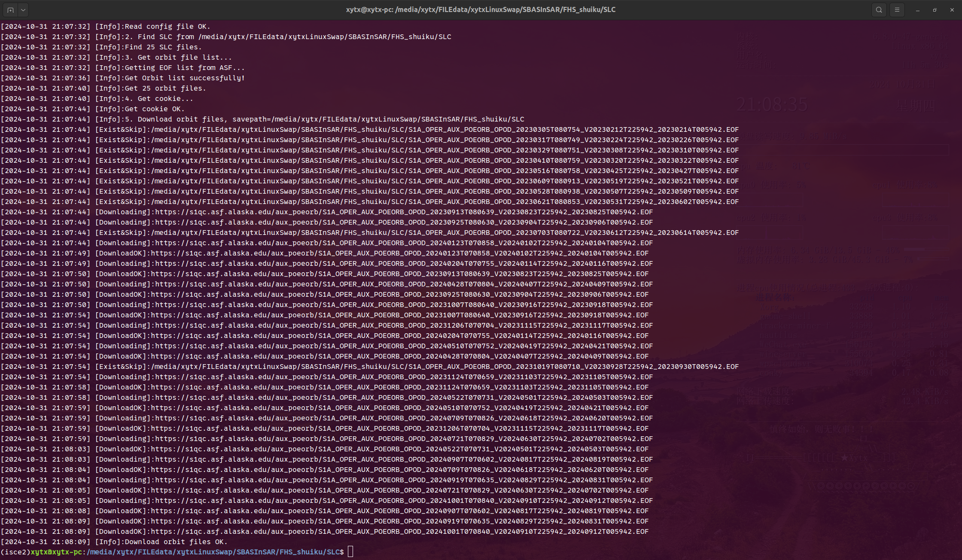Open DownloadOK URL for 20240204T070755 EOF
Viewport: 962px width, 560px height.
pyautogui.click(x=400, y=336)
